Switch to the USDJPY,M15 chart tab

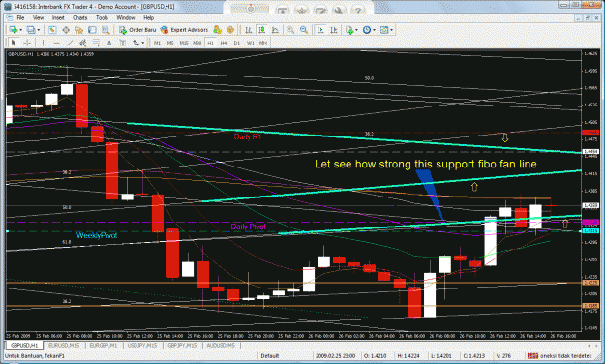(x=142, y=345)
